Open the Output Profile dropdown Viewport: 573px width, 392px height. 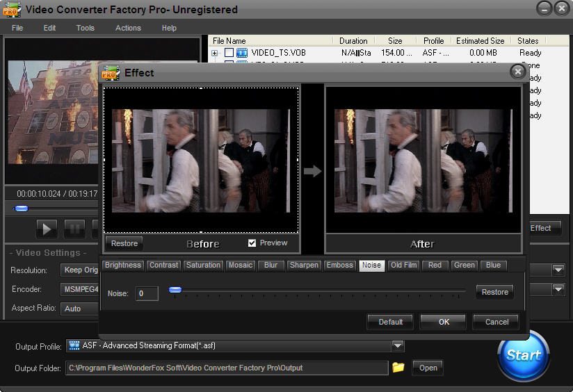[x=398, y=345]
